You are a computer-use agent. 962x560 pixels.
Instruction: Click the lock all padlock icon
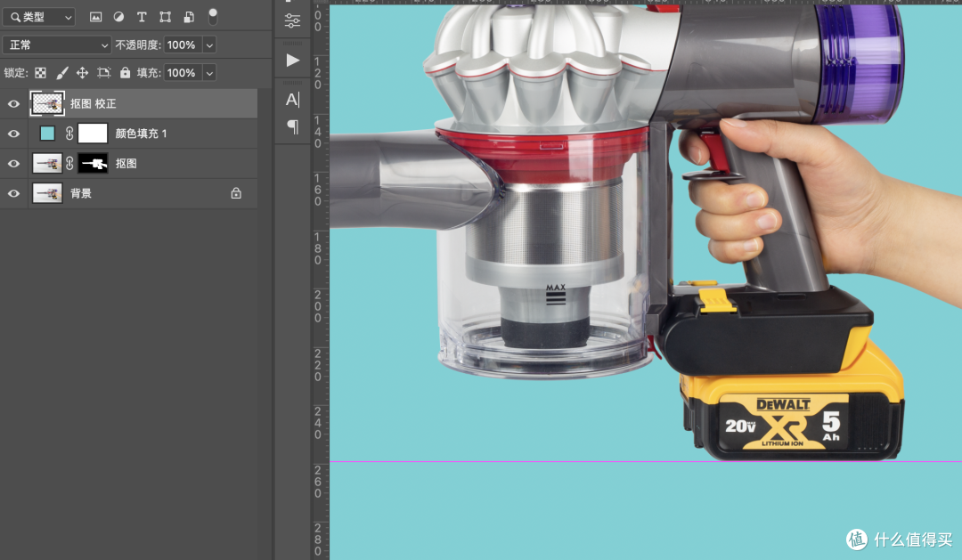pyautogui.click(x=126, y=72)
